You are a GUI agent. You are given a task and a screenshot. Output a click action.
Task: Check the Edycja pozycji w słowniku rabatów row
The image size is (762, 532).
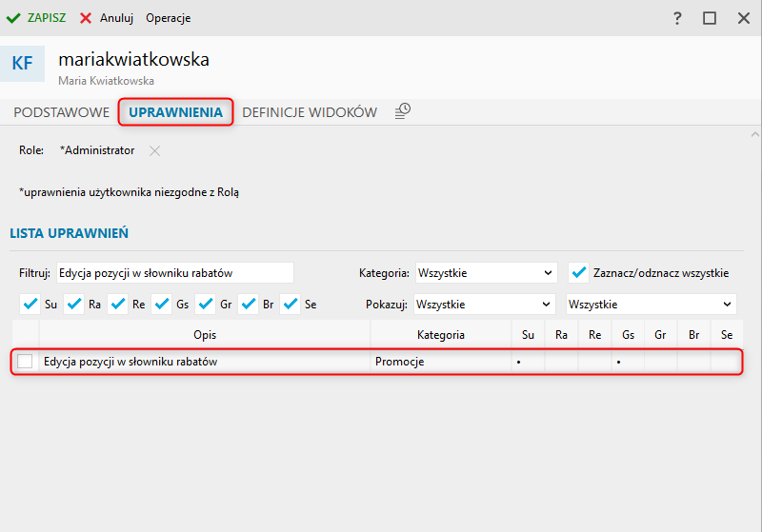coord(25,361)
